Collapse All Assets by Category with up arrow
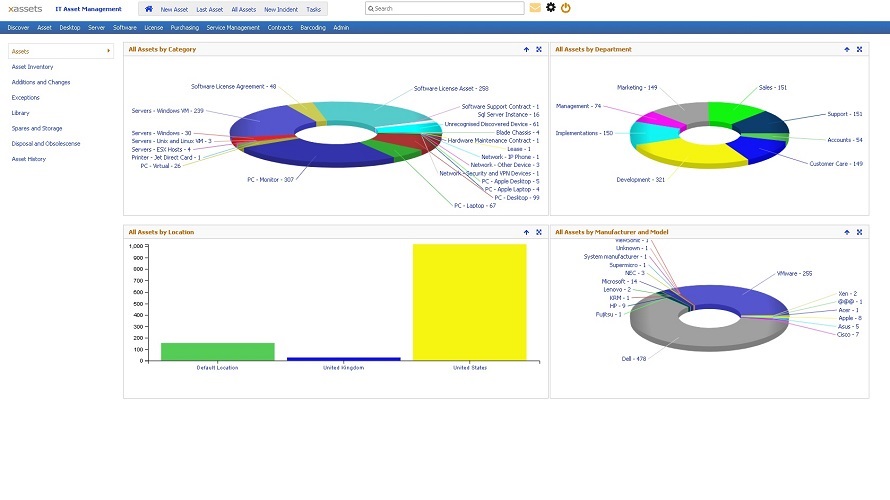The image size is (890, 500). 526,49
